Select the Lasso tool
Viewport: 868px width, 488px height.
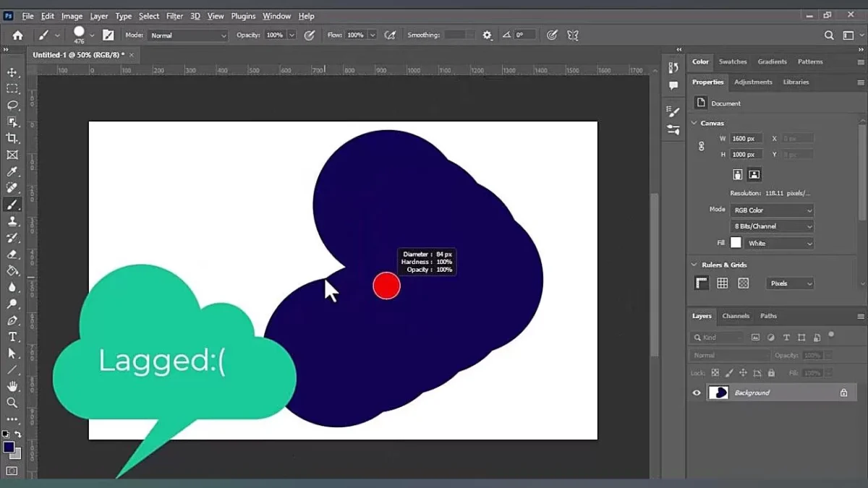coord(12,106)
